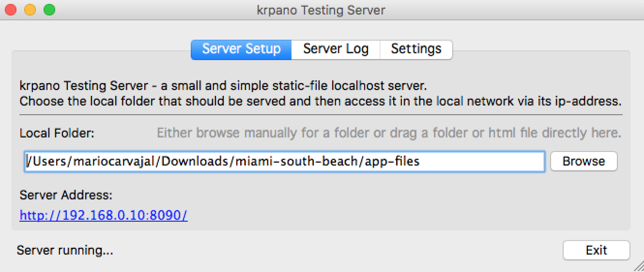Select the Settings tab

coord(416,49)
